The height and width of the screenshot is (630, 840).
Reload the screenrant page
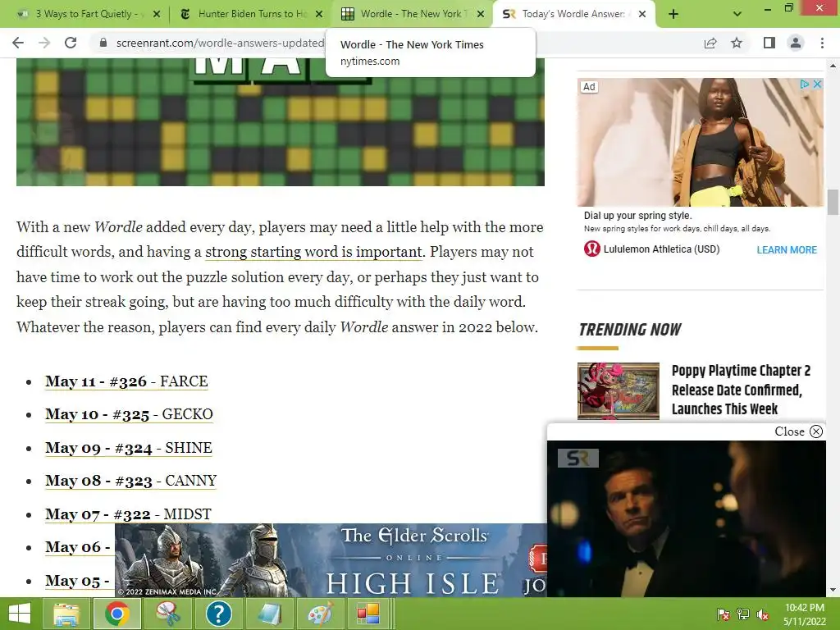[x=71, y=43]
